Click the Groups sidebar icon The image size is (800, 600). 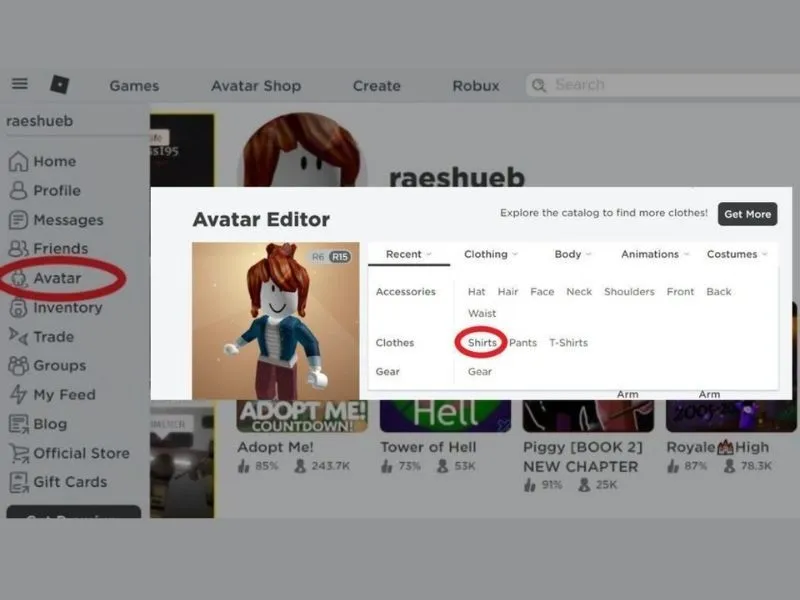tap(18, 365)
